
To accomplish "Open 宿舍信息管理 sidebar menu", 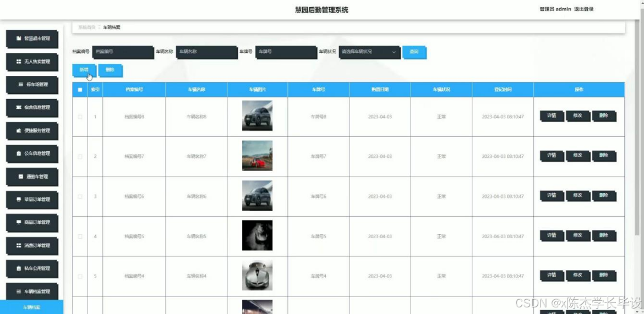I will (x=32, y=108).
